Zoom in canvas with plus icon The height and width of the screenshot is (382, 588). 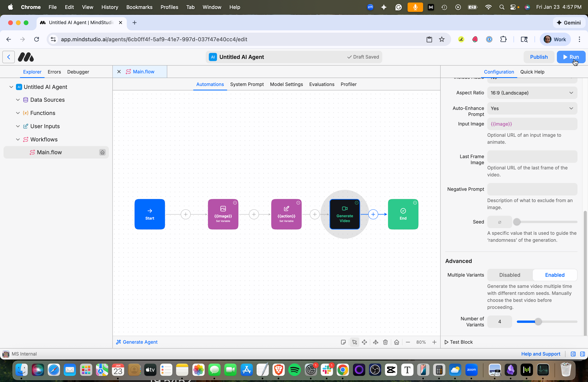tap(434, 342)
